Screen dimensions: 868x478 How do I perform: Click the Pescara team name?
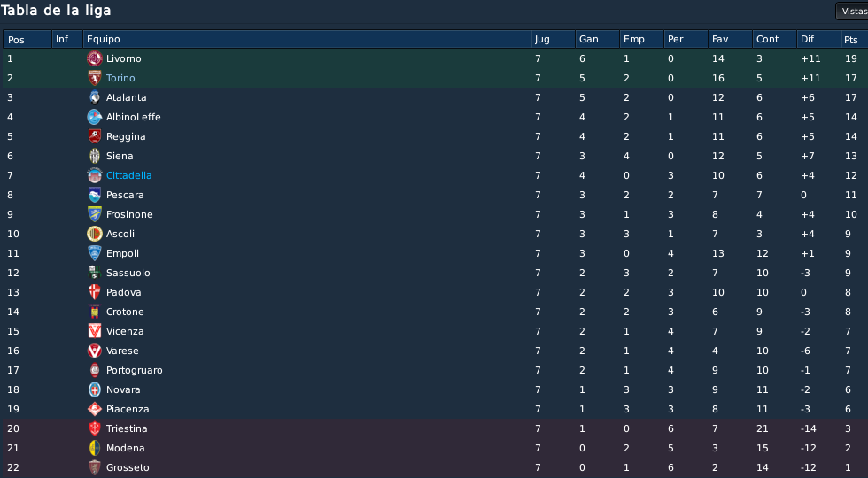tap(125, 195)
